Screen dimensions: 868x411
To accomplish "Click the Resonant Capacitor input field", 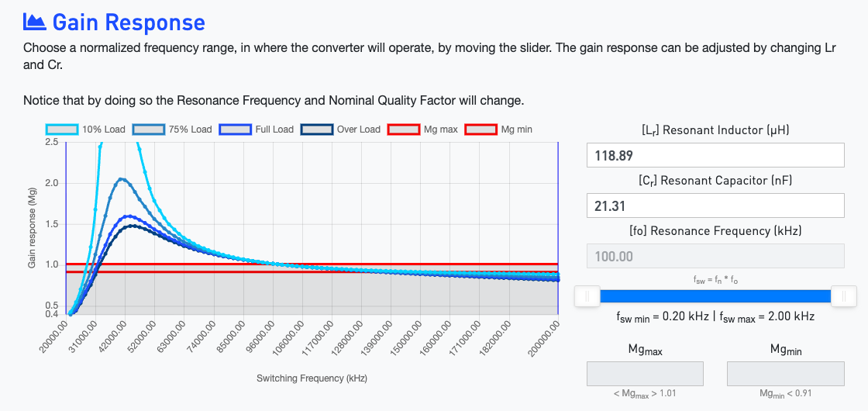I will (715, 205).
